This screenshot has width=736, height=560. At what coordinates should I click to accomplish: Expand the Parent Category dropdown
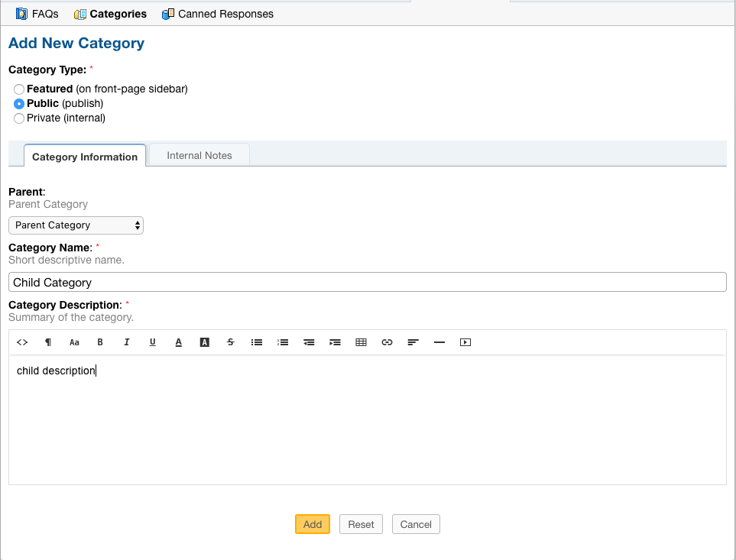pos(76,225)
